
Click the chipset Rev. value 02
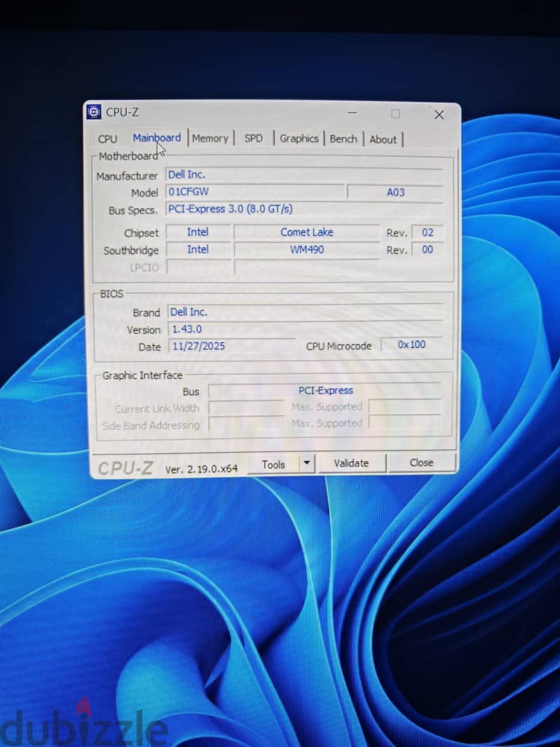[x=428, y=232]
